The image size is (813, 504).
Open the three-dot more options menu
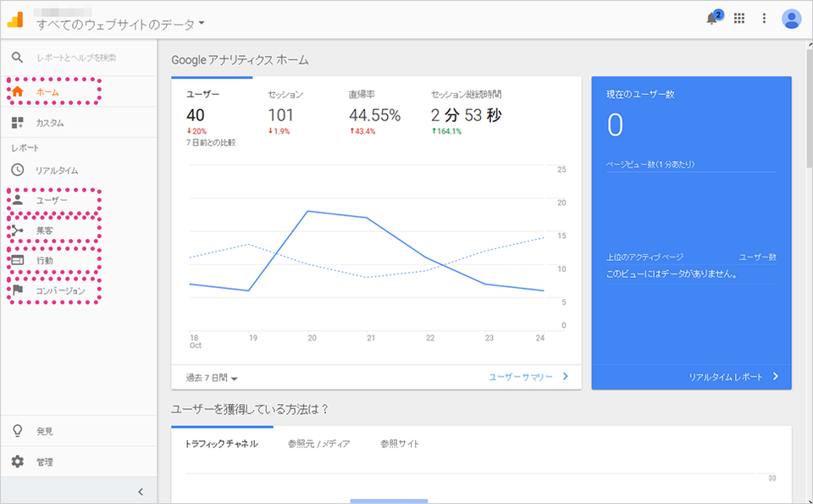tap(764, 19)
